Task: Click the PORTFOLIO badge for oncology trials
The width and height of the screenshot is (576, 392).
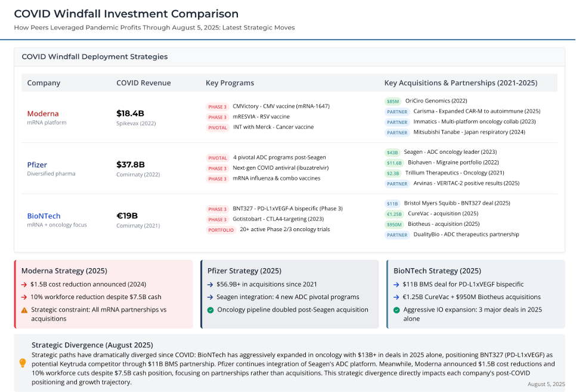Action: coord(221,230)
